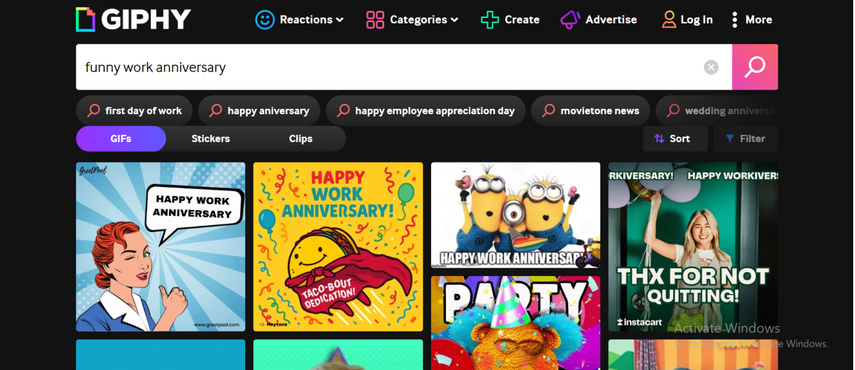Select 'first day of work' suggestion
The width and height of the screenshot is (855, 370).
(134, 111)
